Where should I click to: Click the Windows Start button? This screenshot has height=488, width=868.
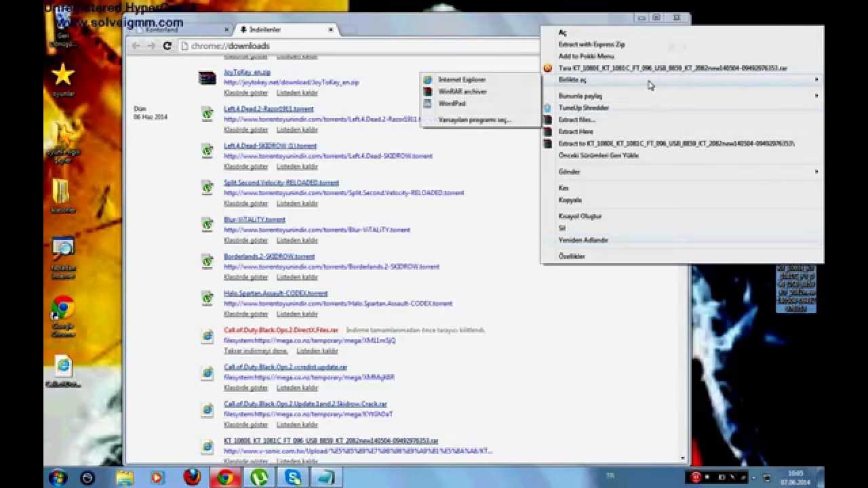(x=58, y=478)
